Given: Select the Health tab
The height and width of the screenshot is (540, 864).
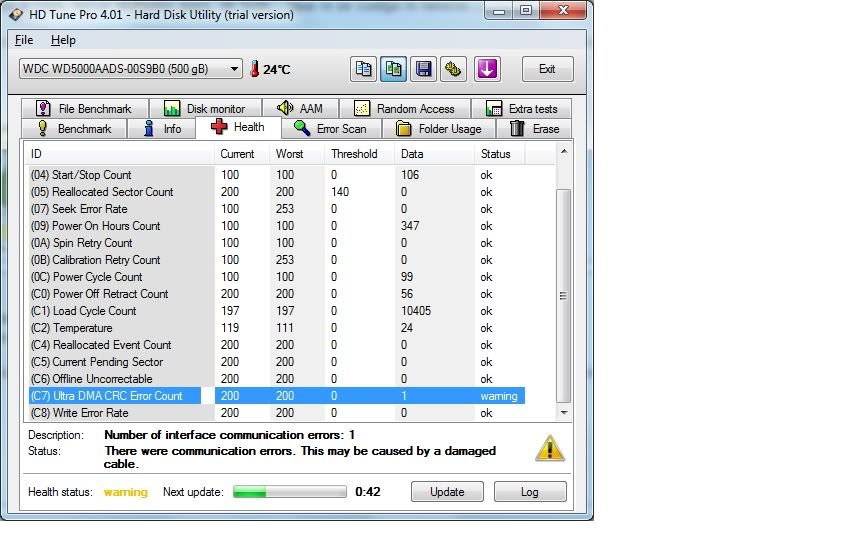Looking at the screenshot, I should tap(238, 127).
